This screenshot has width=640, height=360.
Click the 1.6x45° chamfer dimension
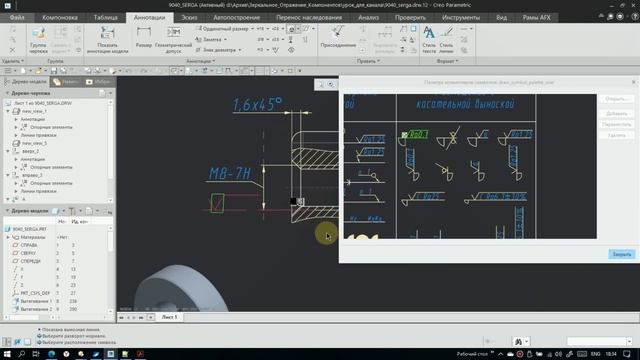[x=257, y=104]
